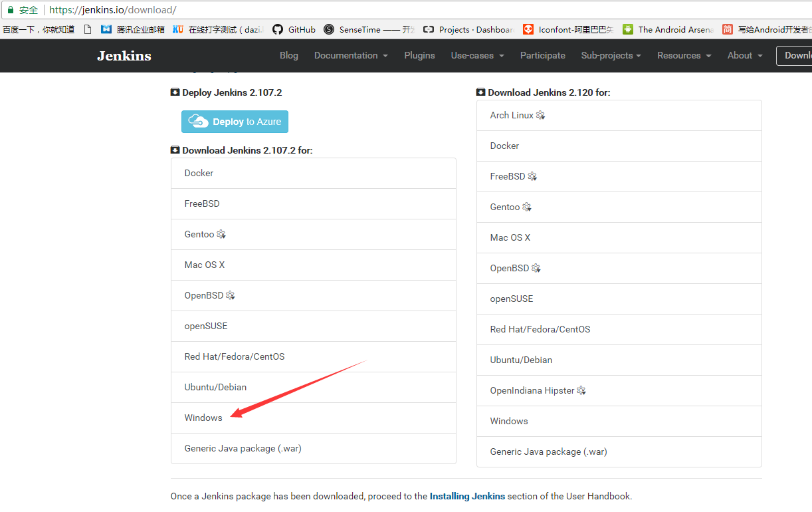The width and height of the screenshot is (812, 512).
Task: Open the GitHub bookmark
Action: [x=294, y=29]
